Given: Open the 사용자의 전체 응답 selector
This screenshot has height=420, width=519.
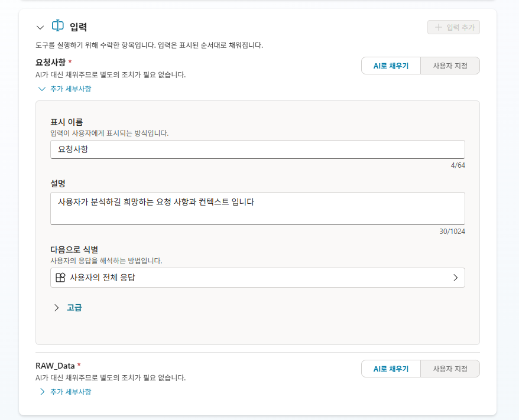Looking at the screenshot, I should pos(258,278).
